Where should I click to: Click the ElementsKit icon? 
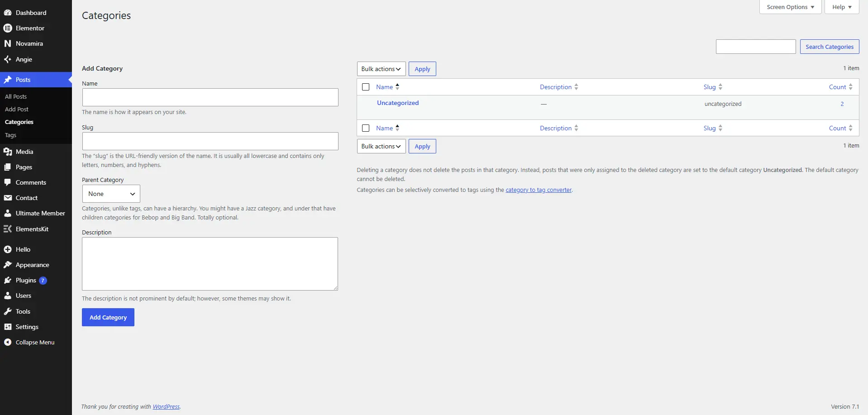tap(8, 229)
